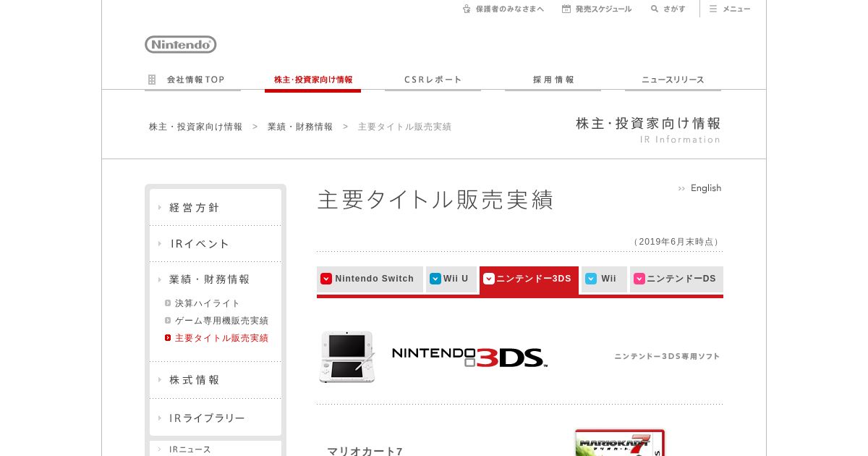
Task: Open 決算ハイライト sidebar sub-link
Action: pos(208,303)
